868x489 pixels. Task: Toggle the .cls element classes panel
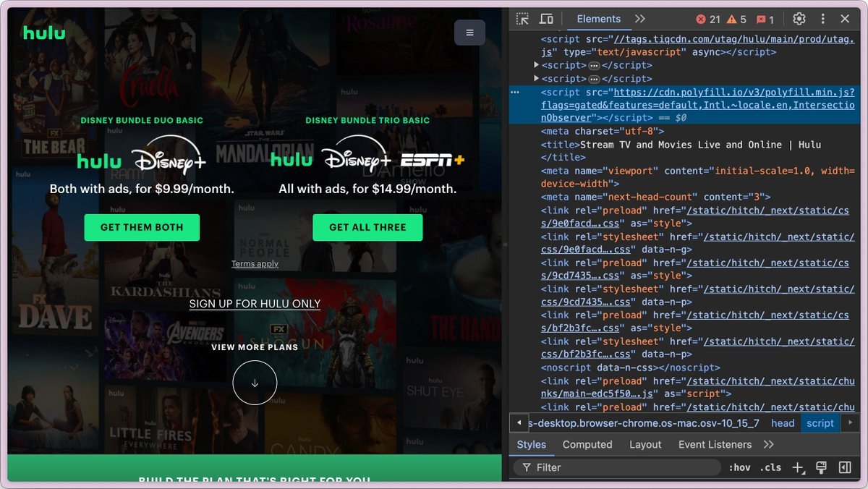point(770,468)
